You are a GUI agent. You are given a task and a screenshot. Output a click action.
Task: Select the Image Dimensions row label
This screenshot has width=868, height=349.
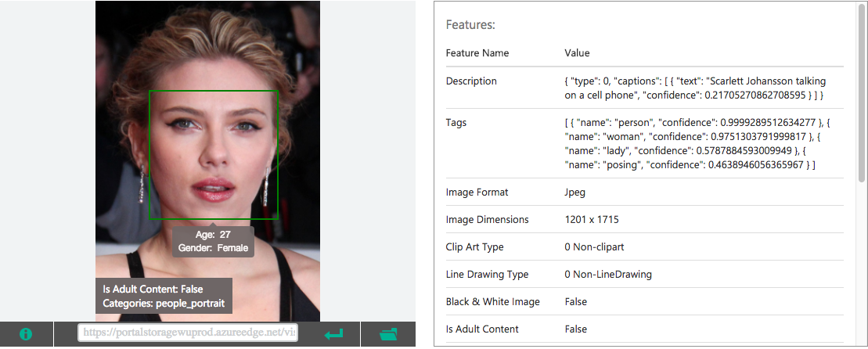click(x=487, y=220)
